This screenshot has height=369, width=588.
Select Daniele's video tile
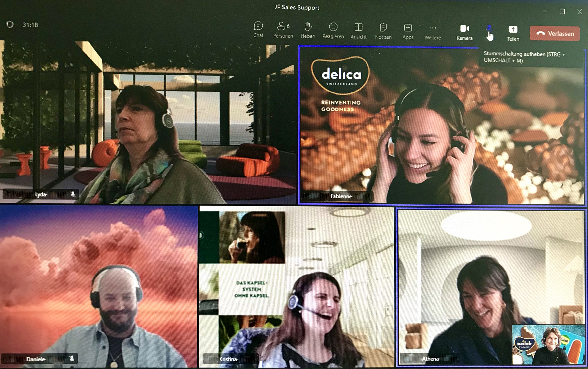pos(99,287)
